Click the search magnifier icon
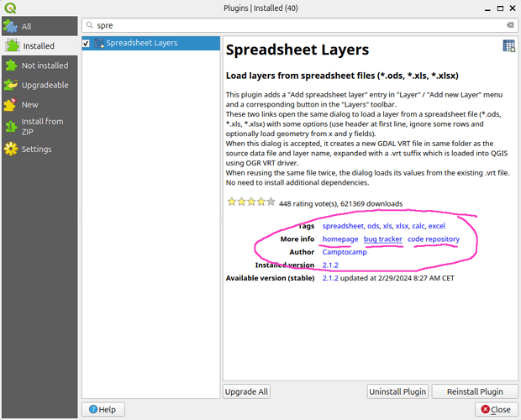This screenshot has height=420, width=521. (89, 25)
